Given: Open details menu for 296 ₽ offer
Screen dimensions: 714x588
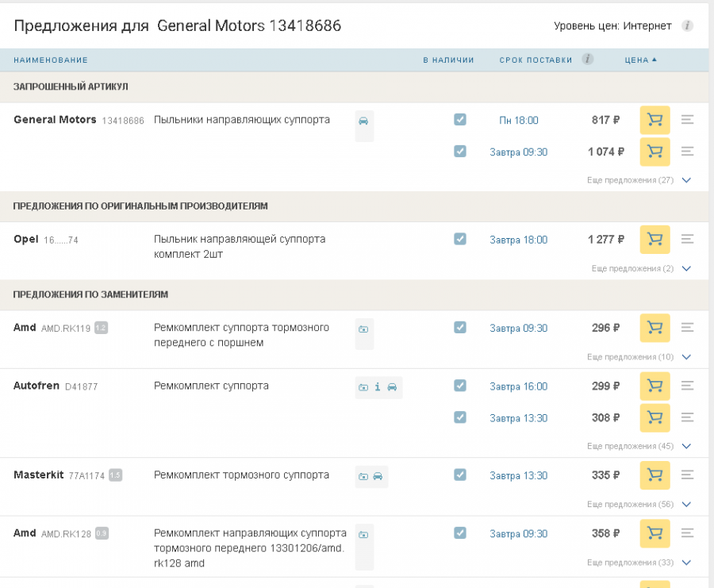Looking at the screenshot, I should point(687,327).
